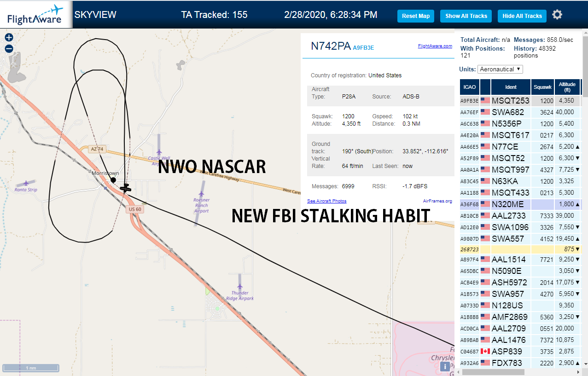The height and width of the screenshot is (376, 588).
Task: Click the Morristown town label on map
Action: click(105, 173)
